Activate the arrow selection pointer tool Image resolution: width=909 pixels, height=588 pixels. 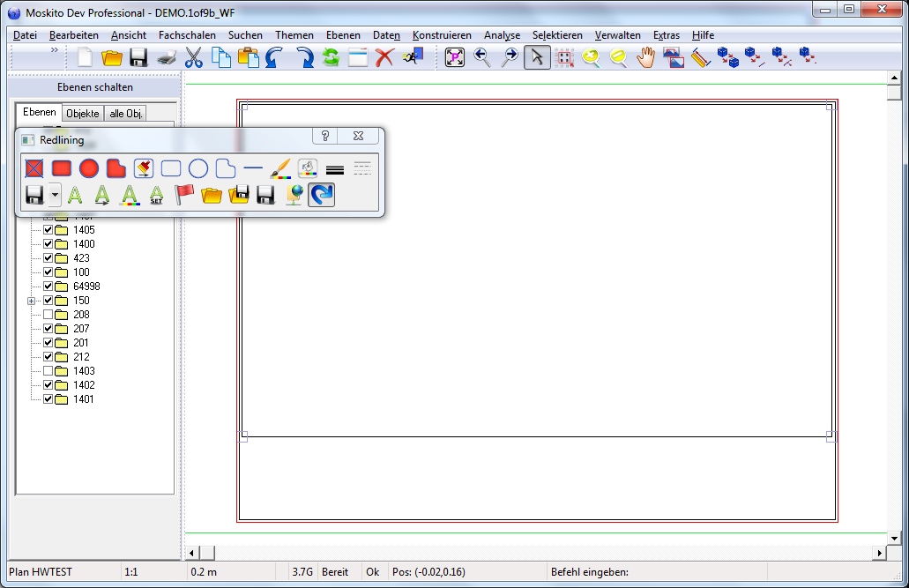click(537, 58)
